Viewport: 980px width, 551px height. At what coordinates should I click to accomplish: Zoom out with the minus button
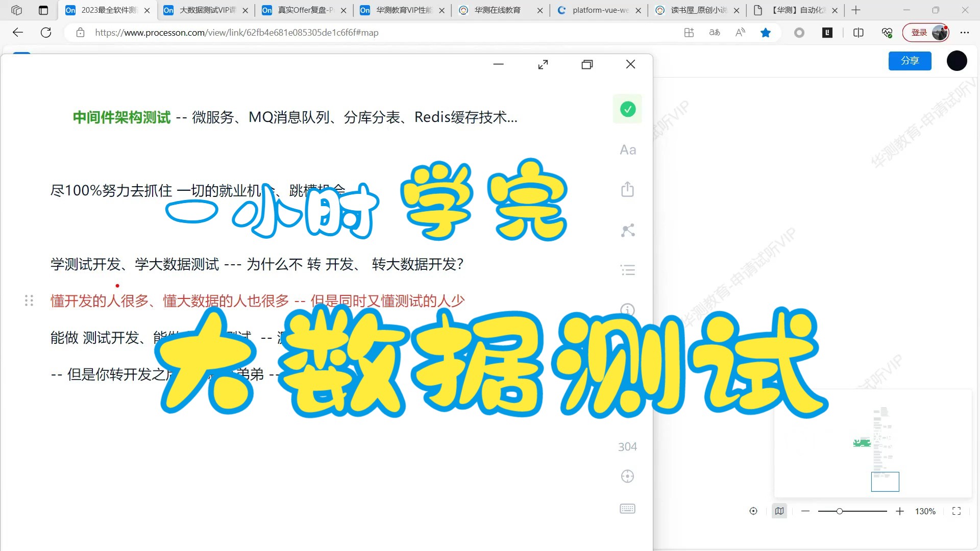tap(805, 511)
